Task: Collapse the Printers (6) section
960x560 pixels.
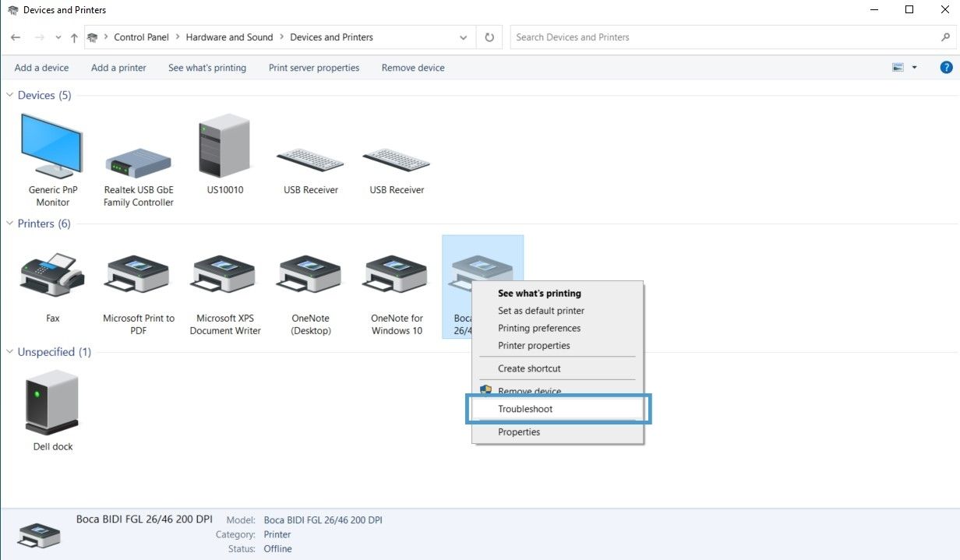Action: [10, 224]
